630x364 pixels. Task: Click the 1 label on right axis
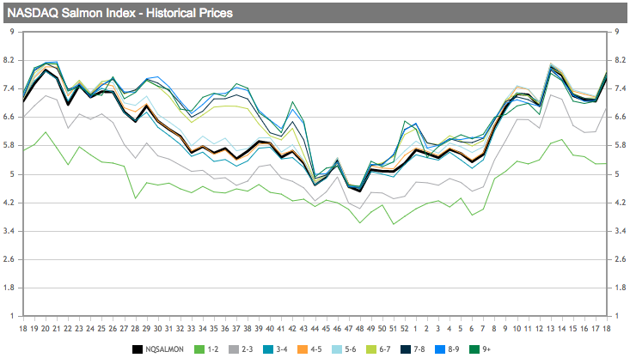[617, 316]
